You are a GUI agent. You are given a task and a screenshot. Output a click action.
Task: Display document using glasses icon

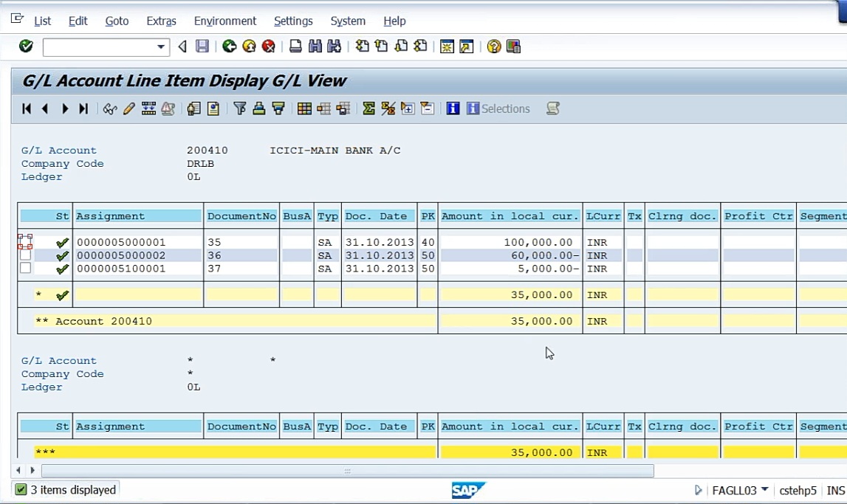tap(109, 108)
